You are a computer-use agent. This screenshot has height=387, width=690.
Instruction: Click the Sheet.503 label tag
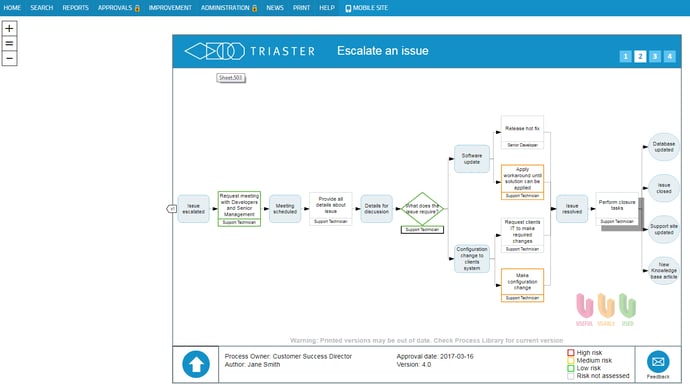coord(231,78)
